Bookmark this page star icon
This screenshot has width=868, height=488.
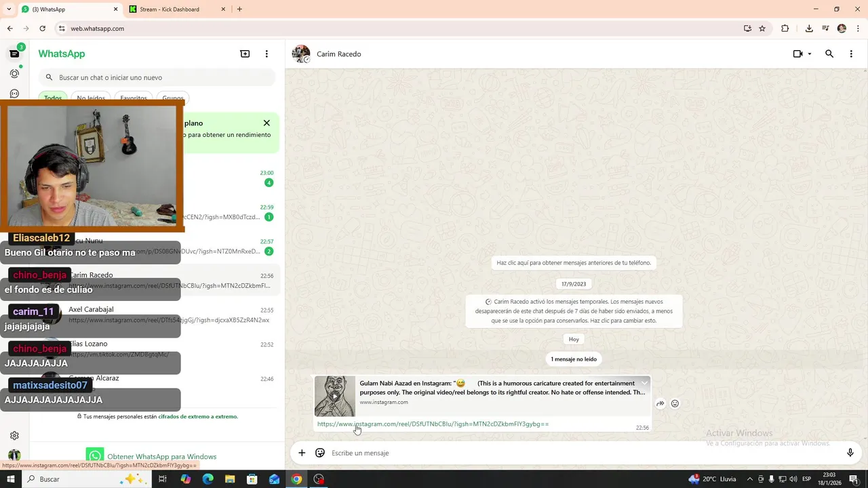[x=762, y=28]
